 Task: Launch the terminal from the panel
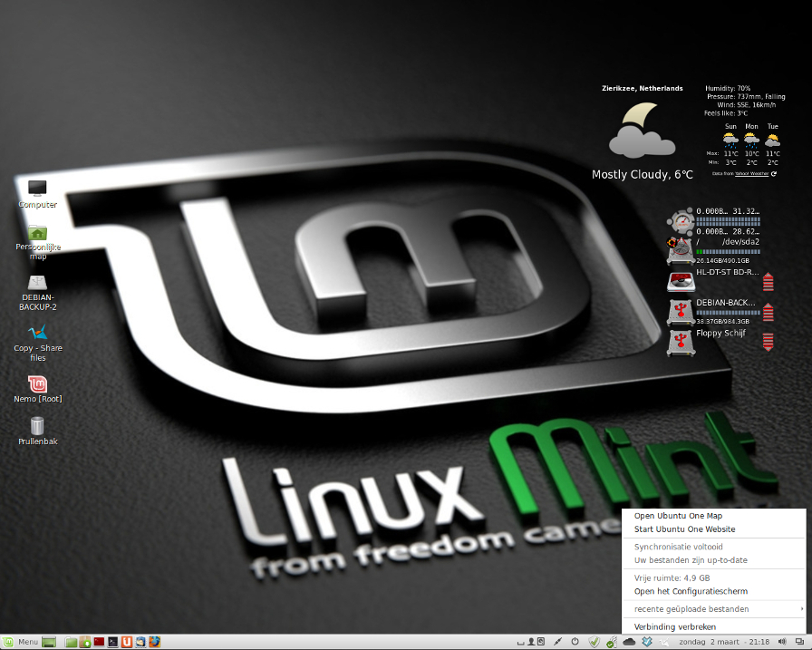(x=112, y=642)
